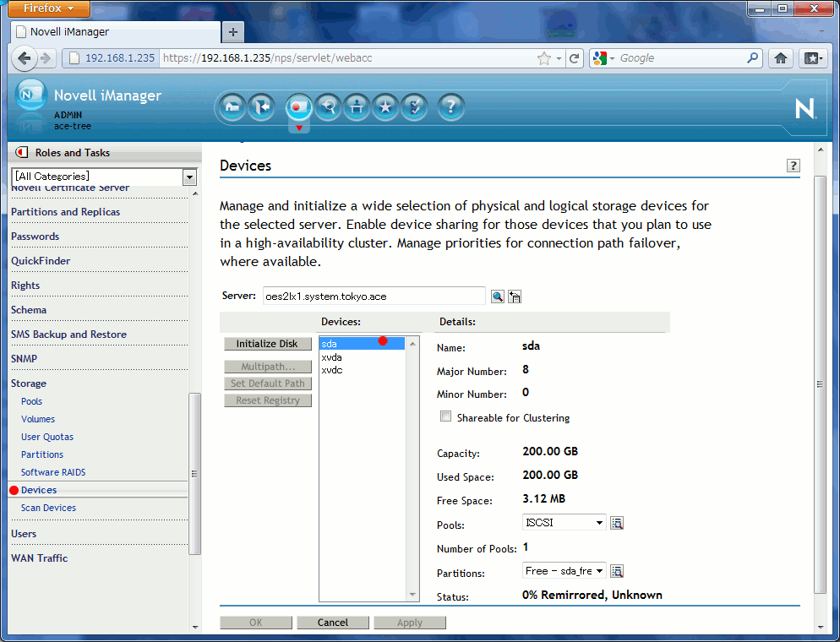Viewport: 840px width, 642px height.
Task: Toggle Shareable for Clustering checkbox
Action: (x=445, y=416)
